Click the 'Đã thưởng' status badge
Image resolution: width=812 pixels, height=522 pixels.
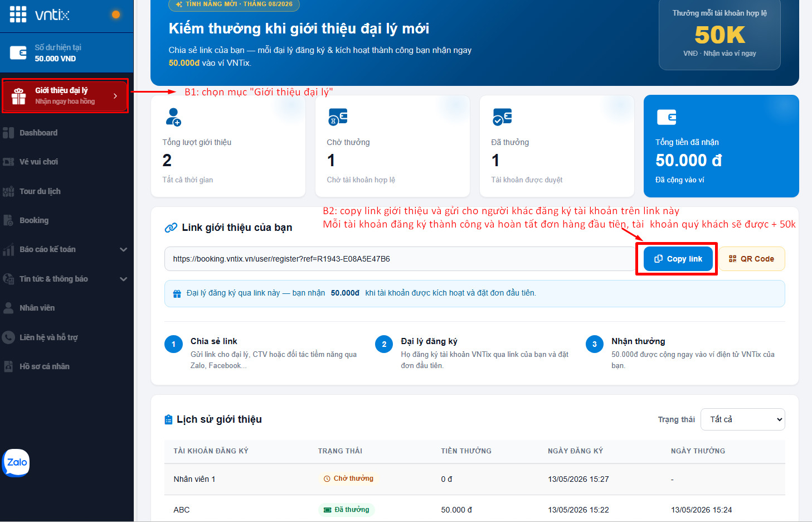click(347, 510)
